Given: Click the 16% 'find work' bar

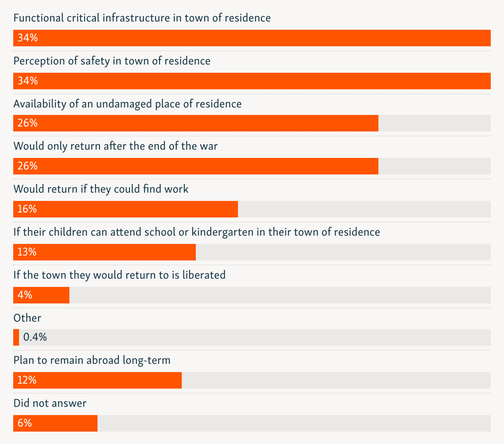Looking at the screenshot, I should point(126,209).
